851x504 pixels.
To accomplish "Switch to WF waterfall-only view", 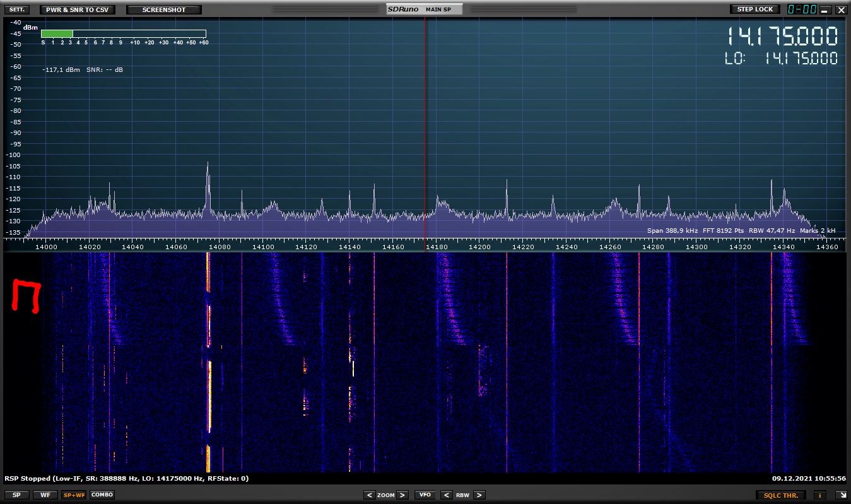I will tap(45, 495).
